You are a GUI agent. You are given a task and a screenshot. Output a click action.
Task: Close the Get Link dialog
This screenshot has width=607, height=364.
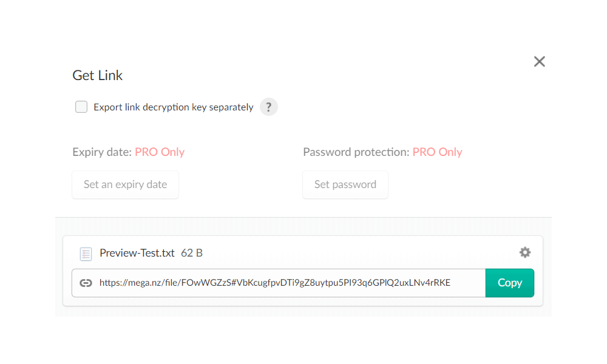point(539,61)
